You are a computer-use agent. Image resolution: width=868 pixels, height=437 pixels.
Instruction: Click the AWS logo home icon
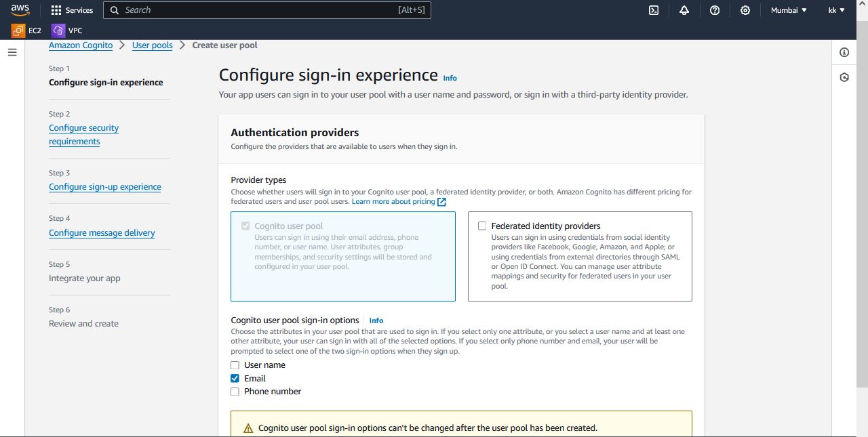point(20,9)
